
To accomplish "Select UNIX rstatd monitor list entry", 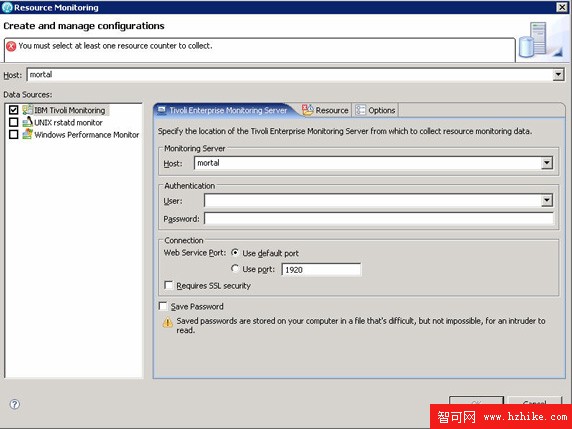I will tap(68, 122).
